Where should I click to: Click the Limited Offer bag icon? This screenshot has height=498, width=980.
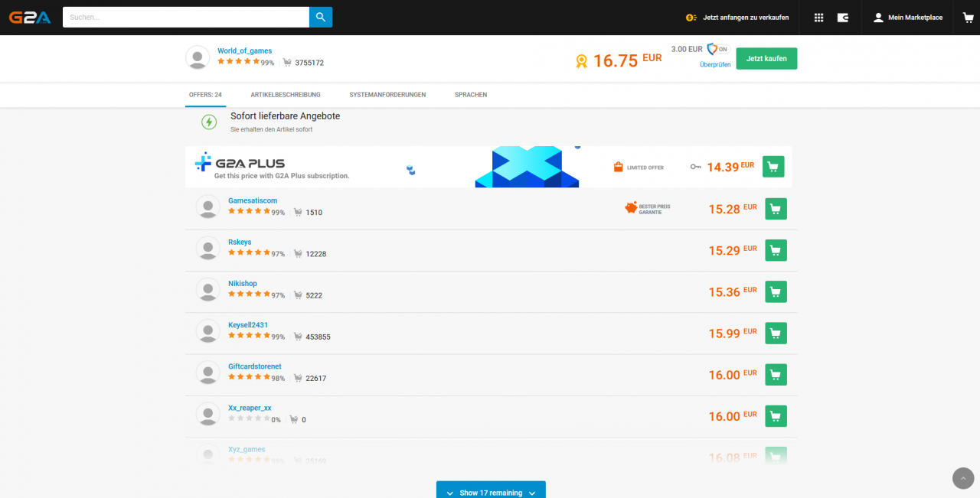pyautogui.click(x=618, y=167)
